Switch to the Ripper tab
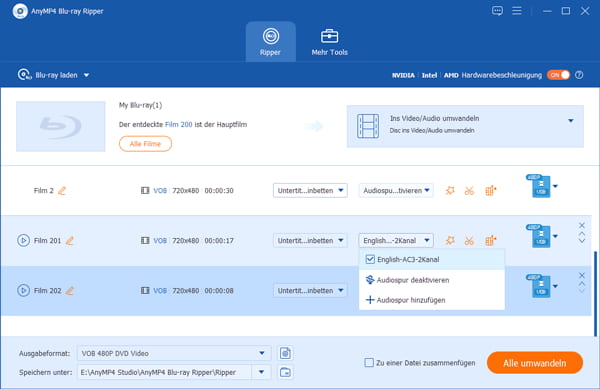600x389 pixels. pos(271,42)
